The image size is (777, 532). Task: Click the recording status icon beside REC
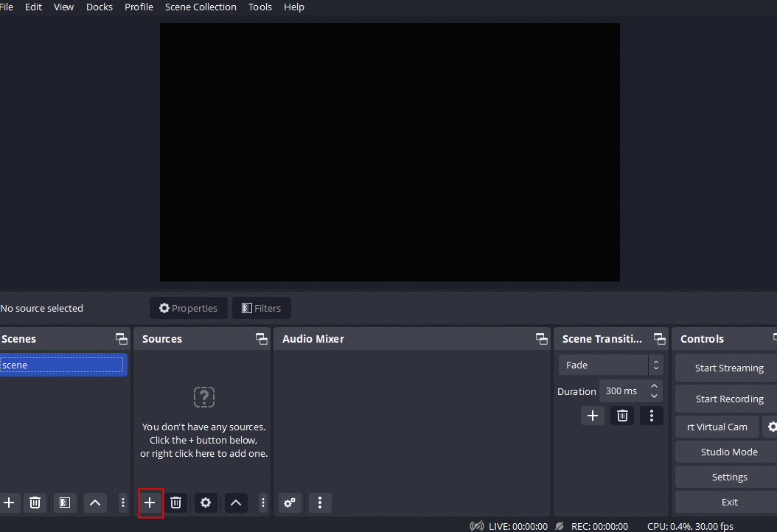(560, 526)
